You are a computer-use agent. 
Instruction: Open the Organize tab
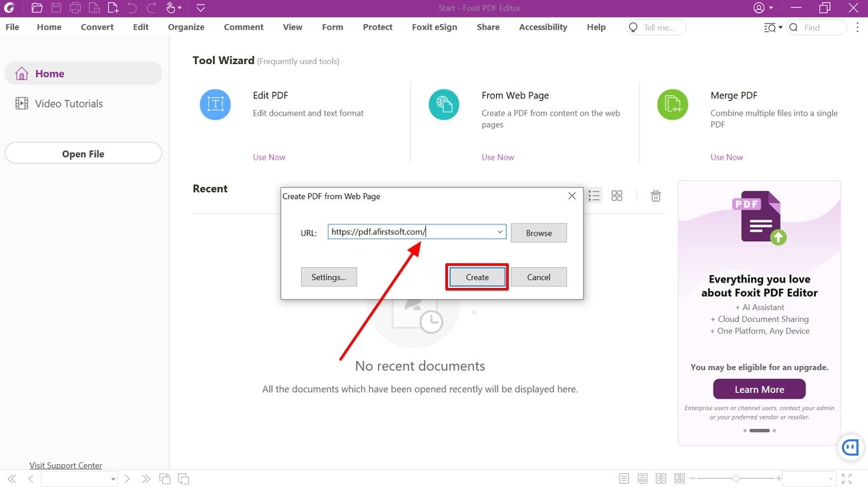tap(186, 27)
